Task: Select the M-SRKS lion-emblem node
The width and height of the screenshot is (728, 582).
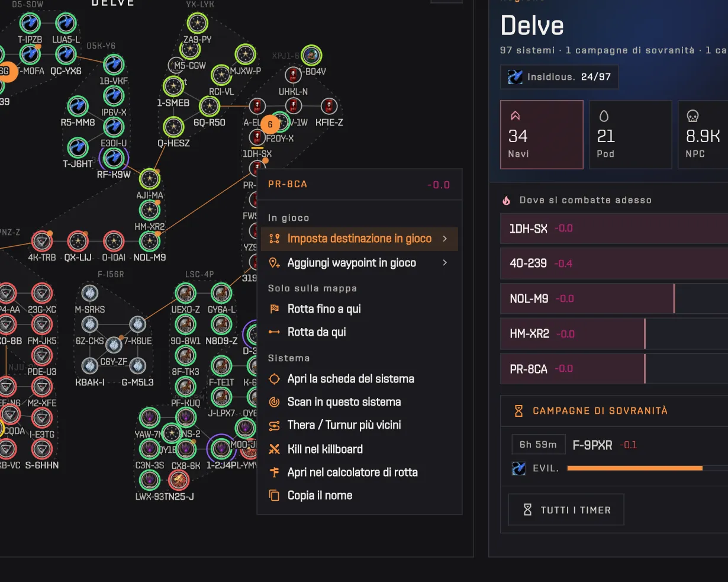Action: point(90,293)
